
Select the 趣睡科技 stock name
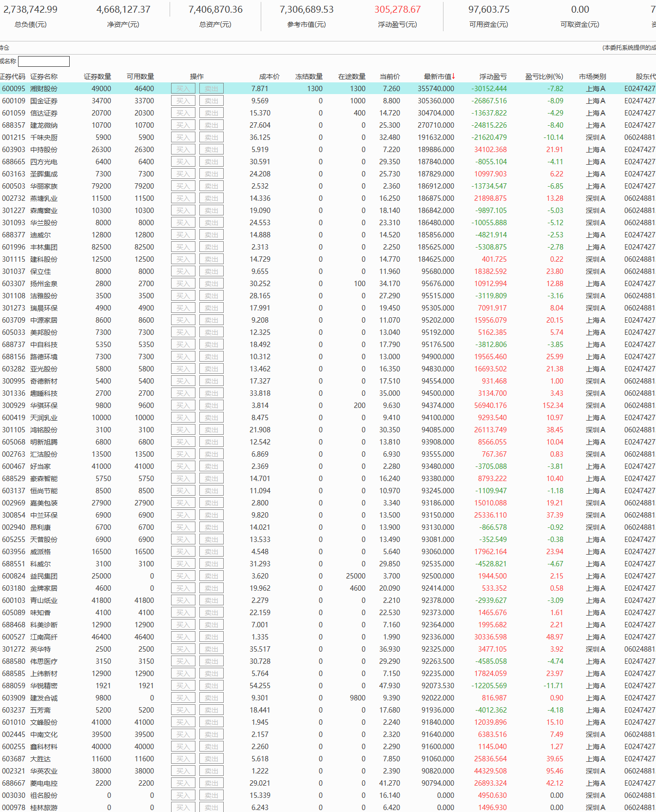click(x=44, y=393)
